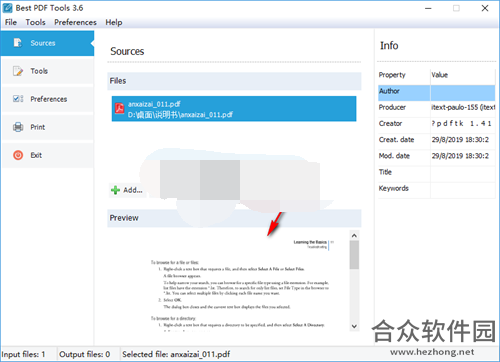The height and width of the screenshot is (362, 500).
Task: Click the itext-paulo-155 producer value
Action: click(x=463, y=107)
